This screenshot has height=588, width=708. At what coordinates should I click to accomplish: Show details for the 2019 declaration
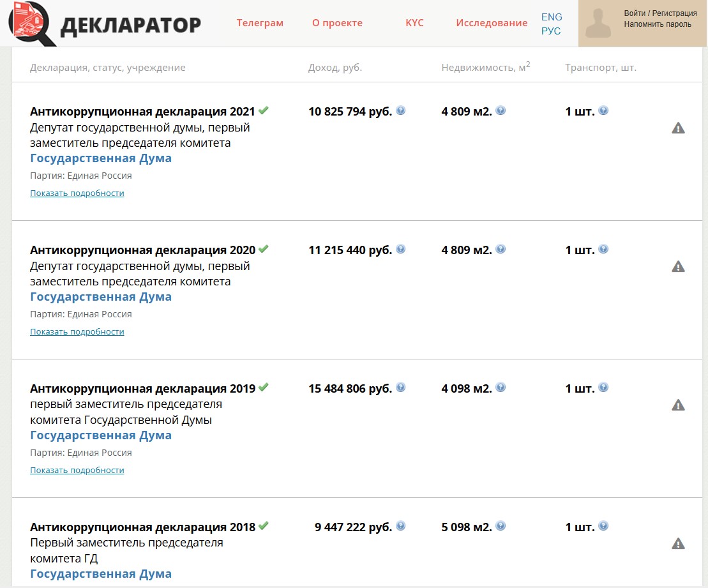(77, 470)
